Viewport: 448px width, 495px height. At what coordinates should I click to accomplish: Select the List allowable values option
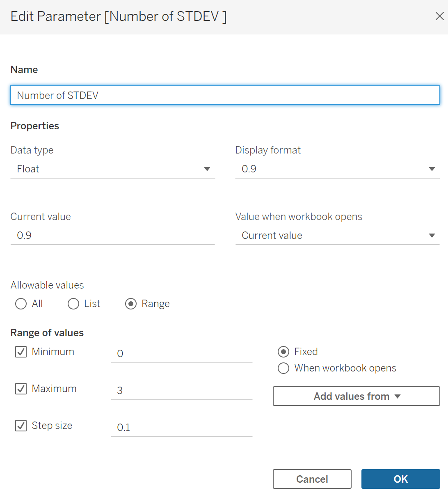(73, 304)
